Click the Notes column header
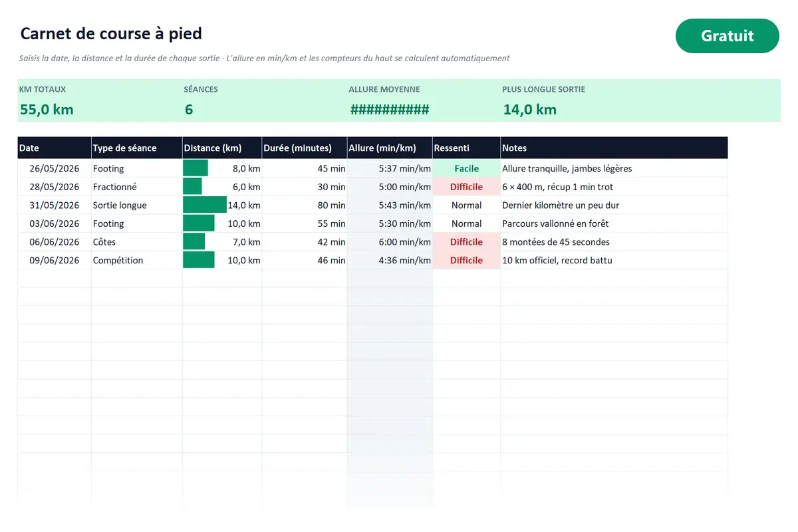The width and height of the screenshot is (798, 532). tap(614, 148)
